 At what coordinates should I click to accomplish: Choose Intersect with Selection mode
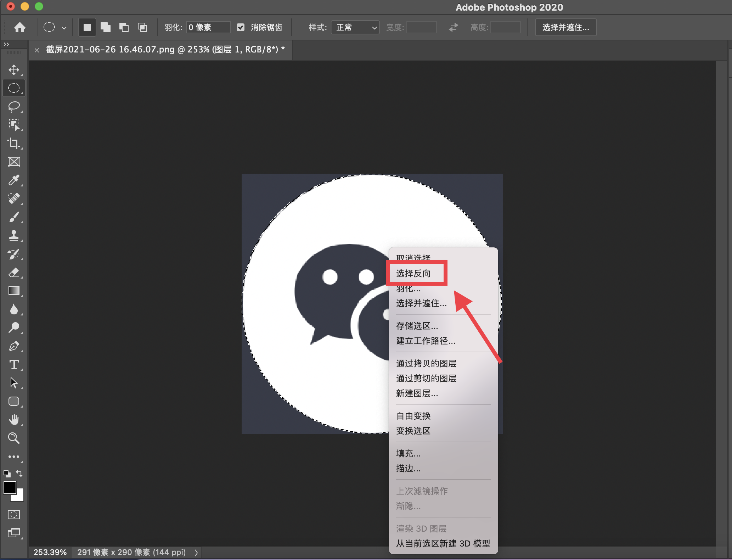(x=142, y=27)
